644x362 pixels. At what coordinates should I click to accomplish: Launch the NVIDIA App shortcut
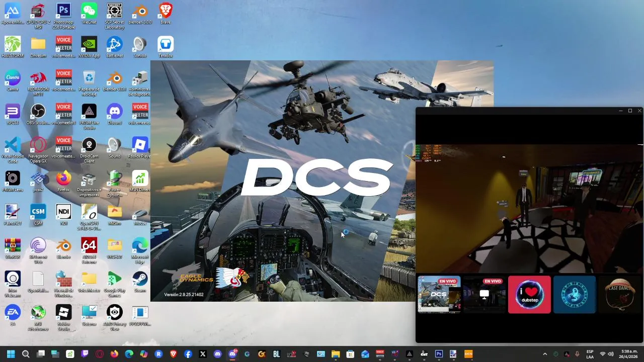click(x=89, y=47)
